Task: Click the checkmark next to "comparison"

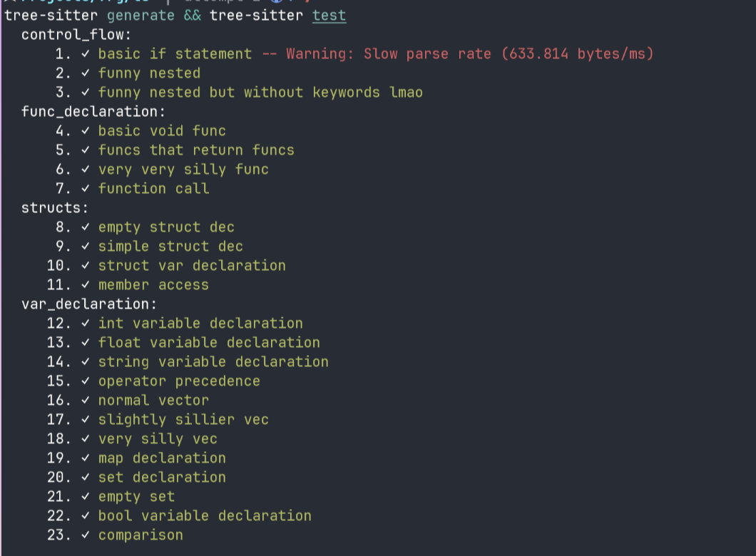Action: point(86,535)
